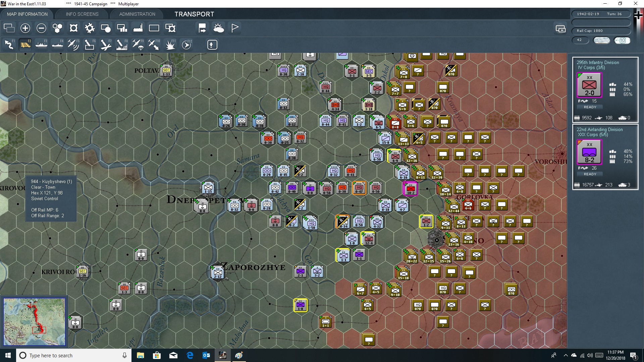Switch to the Info Screens tab
644x362 pixels.
[82, 14]
